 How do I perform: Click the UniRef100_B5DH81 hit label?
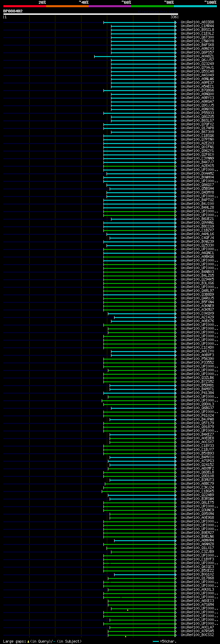(x=197, y=385)
